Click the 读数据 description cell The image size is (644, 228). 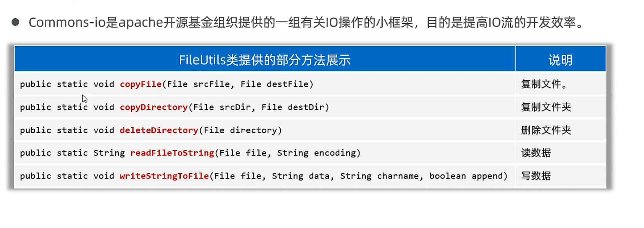tap(536, 153)
